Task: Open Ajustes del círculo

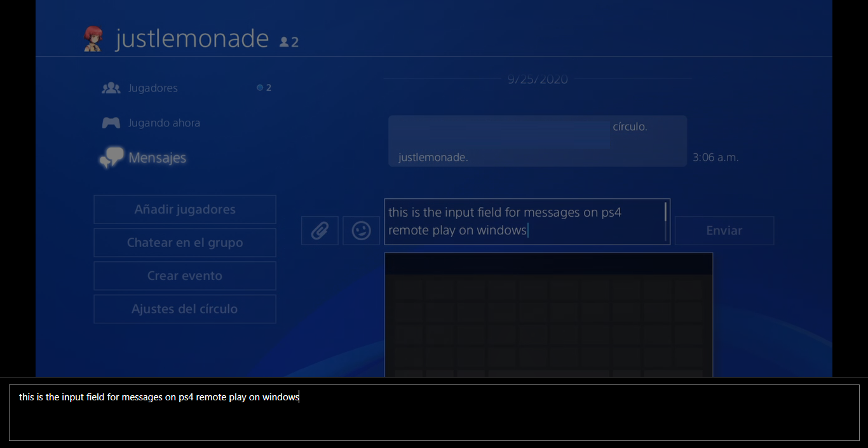Action: coord(185,309)
